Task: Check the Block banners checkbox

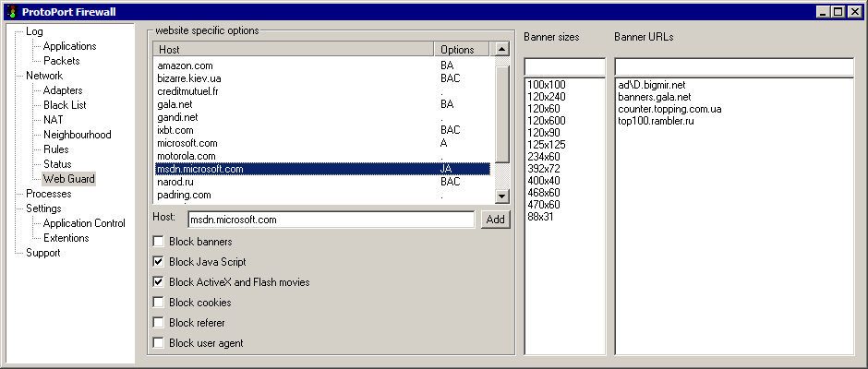Action: tap(159, 242)
